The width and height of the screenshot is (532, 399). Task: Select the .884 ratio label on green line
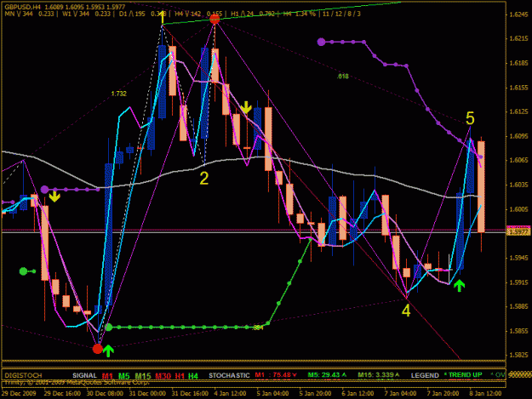(258, 328)
